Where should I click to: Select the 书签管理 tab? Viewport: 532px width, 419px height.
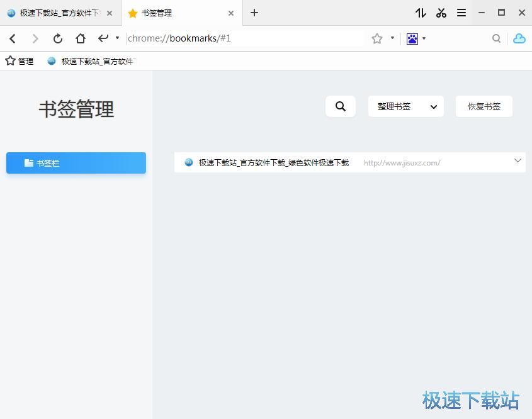(181, 13)
